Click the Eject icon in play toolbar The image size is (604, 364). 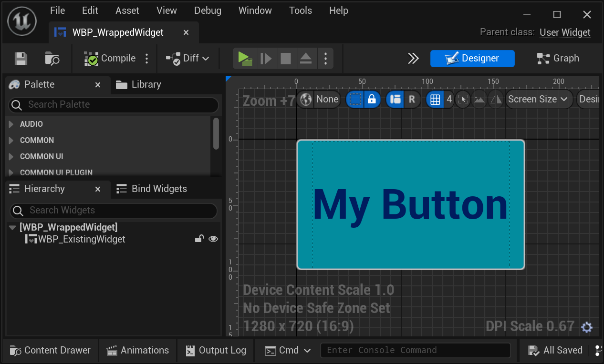[x=305, y=59]
